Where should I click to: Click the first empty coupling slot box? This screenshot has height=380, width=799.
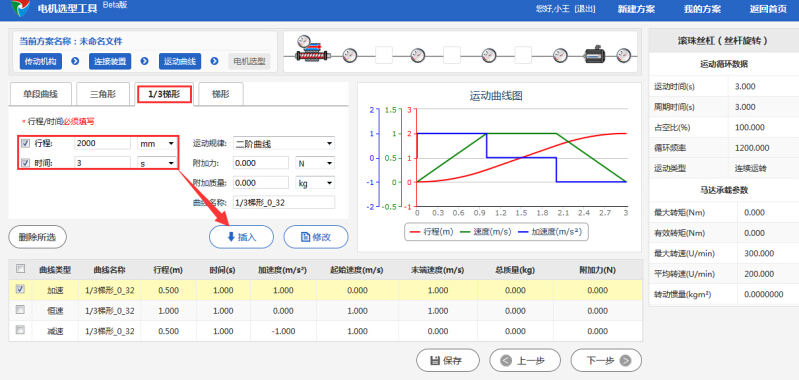[x=384, y=55]
